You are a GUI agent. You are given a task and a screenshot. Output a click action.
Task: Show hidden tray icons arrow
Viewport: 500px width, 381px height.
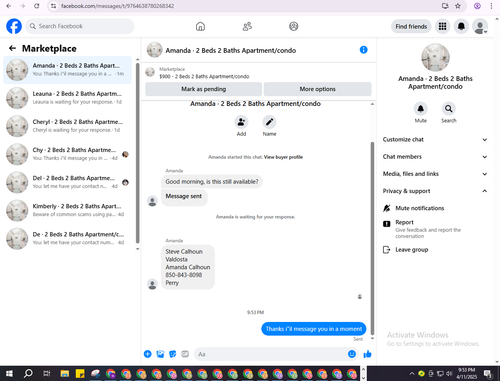point(412,373)
